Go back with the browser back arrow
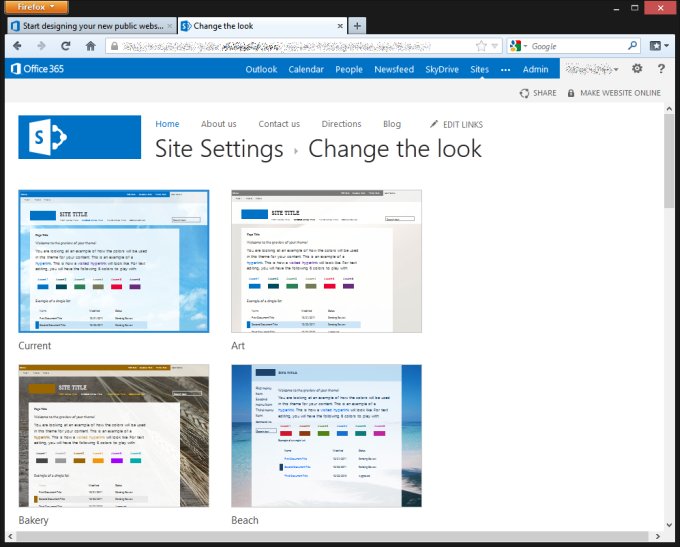The height and width of the screenshot is (547, 680). pos(17,46)
